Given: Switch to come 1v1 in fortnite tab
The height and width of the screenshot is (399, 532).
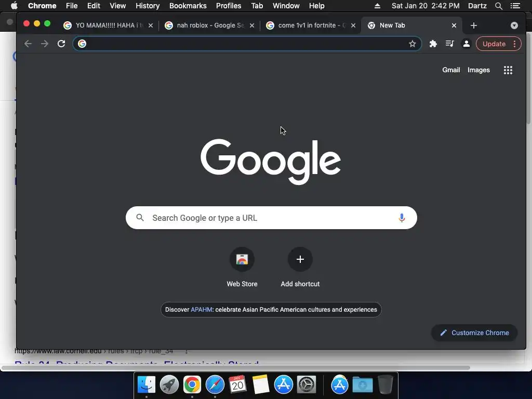Looking at the screenshot, I should [x=310, y=25].
